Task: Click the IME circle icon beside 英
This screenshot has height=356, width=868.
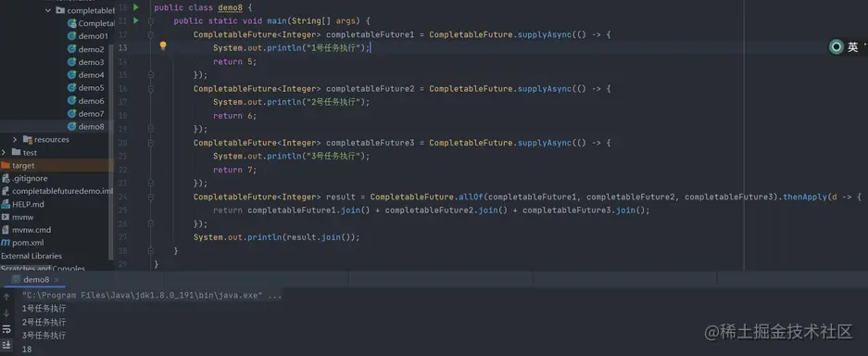Action: click(x=836, y=47)
